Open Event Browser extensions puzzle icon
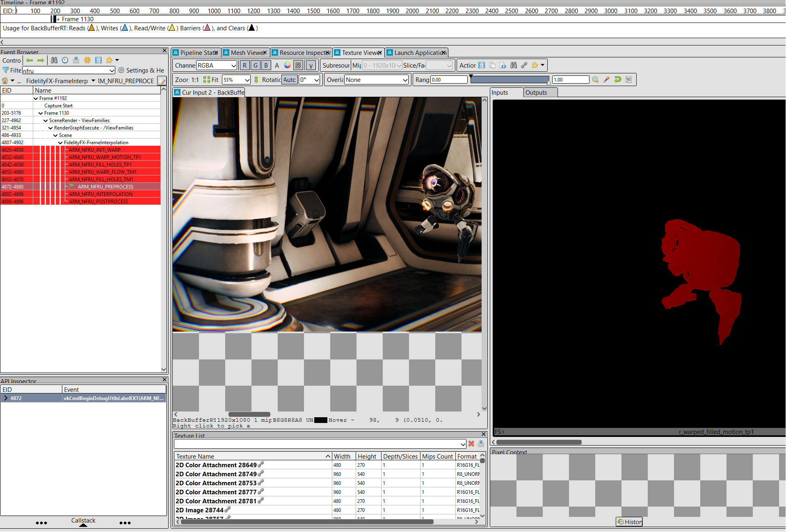The height and width of the screenshot is (532, 786). [x=110, y=60]
